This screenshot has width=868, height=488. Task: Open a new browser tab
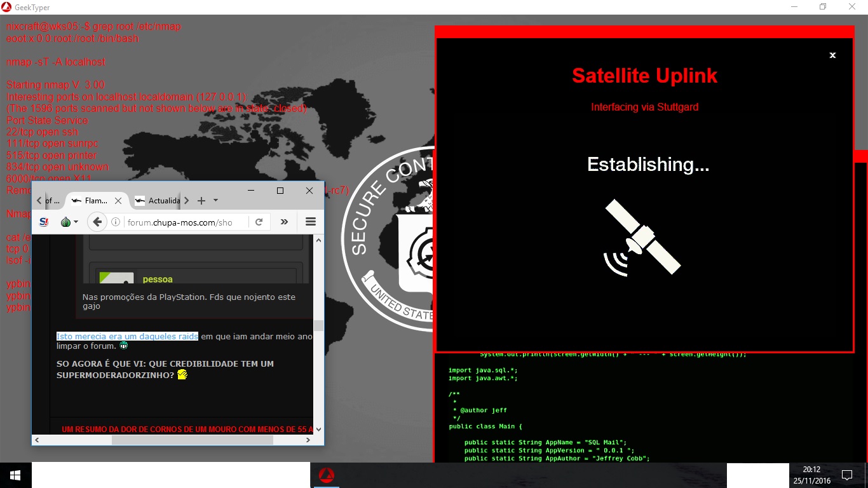[201, 200]
